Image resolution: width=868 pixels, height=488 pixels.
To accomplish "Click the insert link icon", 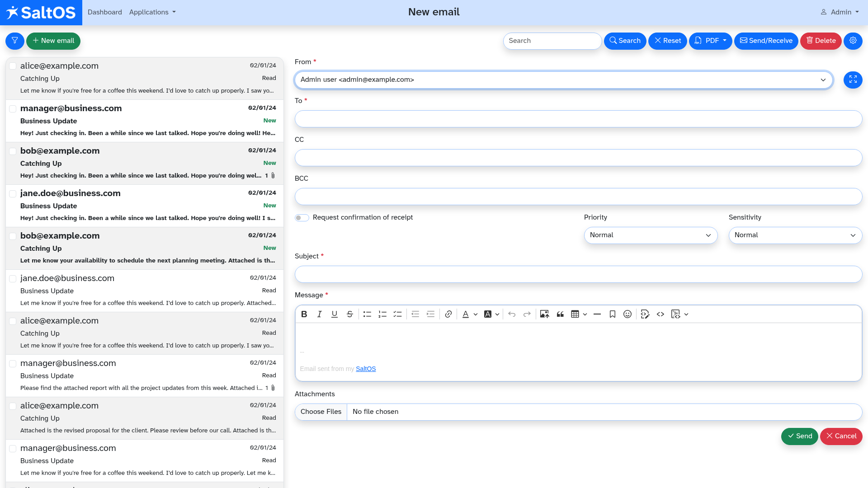I will click(448, 314).
